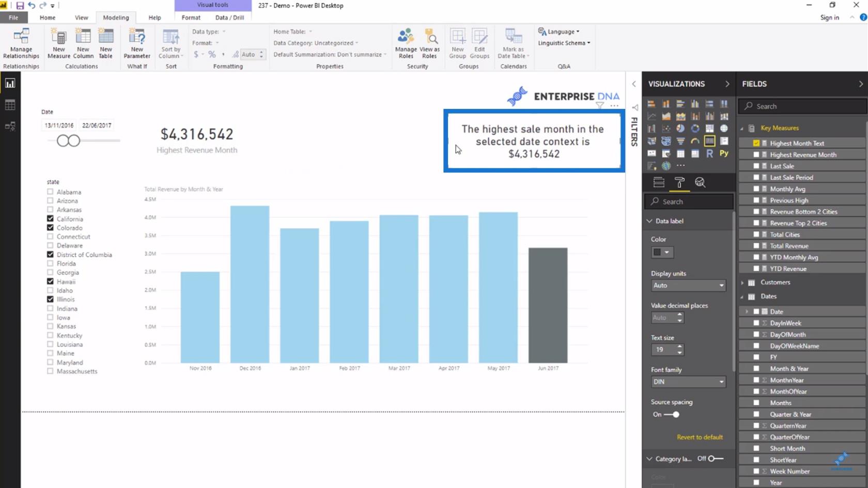868x488 pixels.
Task: Uncheck the California state checkbox
Action: pyautogui.click(x=50, y=218)
